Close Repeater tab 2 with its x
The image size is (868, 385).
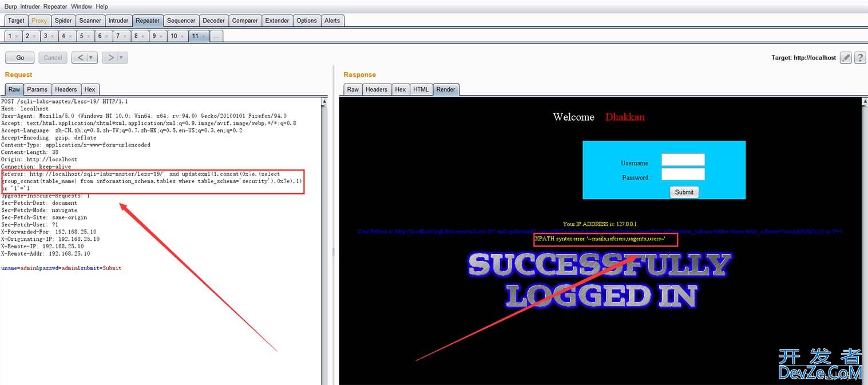(x=34, y=37)
